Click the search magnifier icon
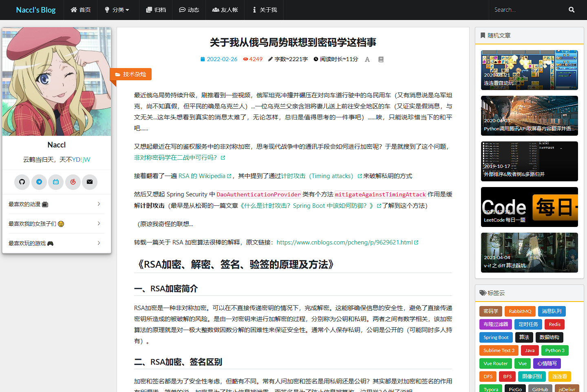 coord(572,10)
